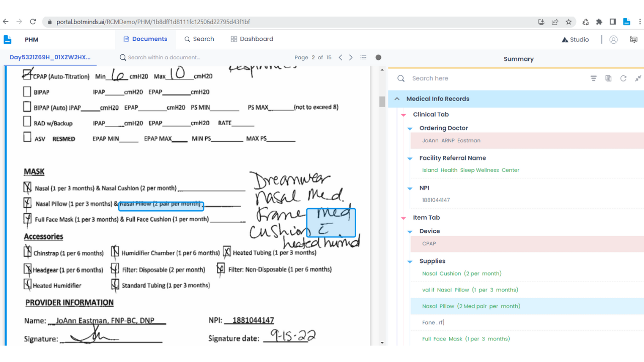The height and width of the screenshot is (362, 644).
Task: Click the share page icon in address bar
Action: coord(555,22)
